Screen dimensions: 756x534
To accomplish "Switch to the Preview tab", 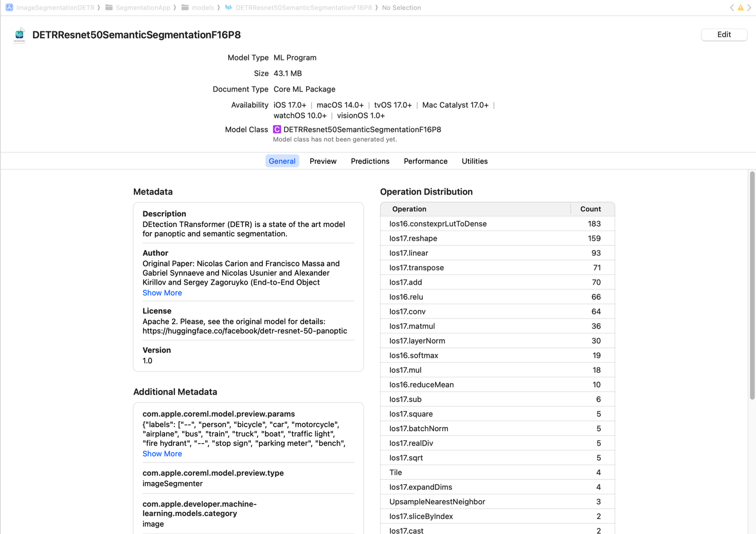I will click(x=322, y=161).
